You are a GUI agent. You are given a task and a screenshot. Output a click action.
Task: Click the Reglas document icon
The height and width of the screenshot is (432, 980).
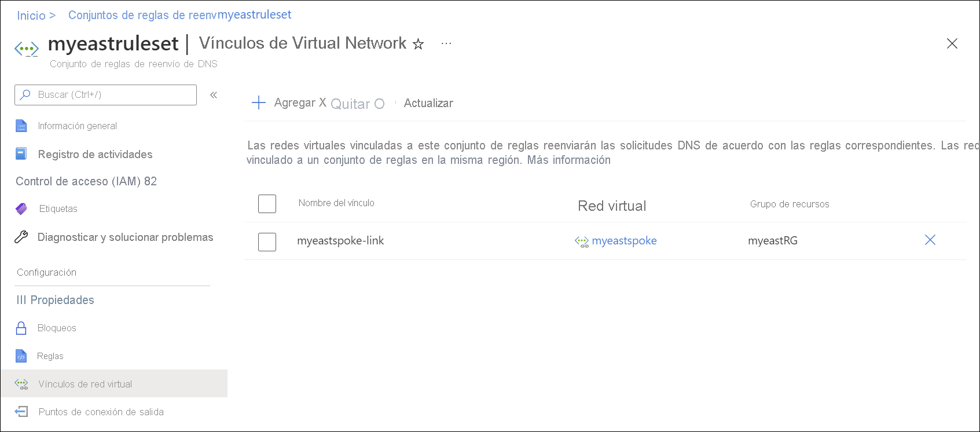(21, 356)
